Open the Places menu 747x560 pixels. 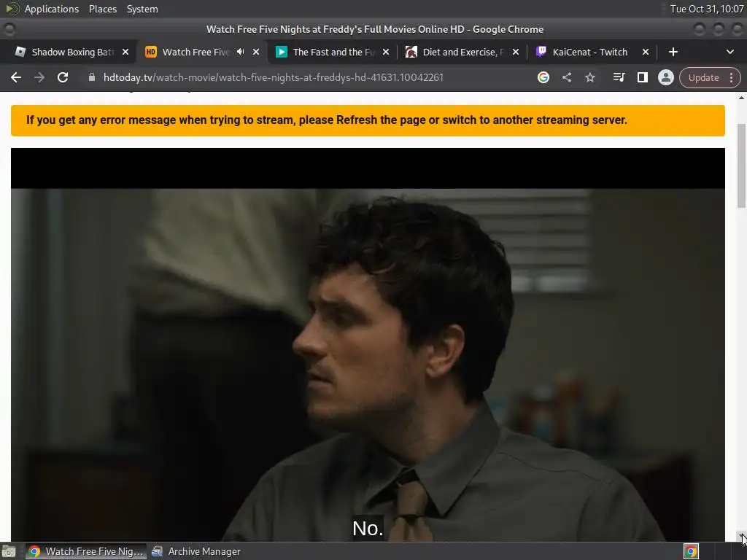tap(103, 9)
